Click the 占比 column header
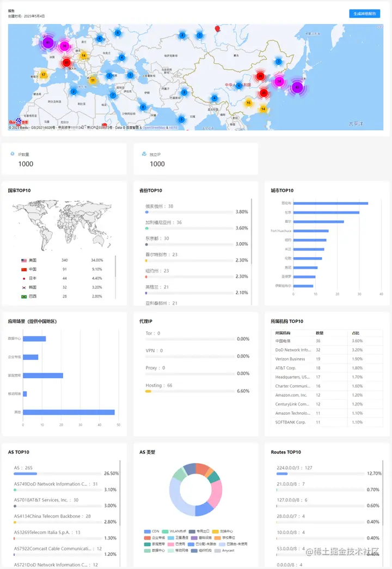The image size is (392, 569). 356,333
